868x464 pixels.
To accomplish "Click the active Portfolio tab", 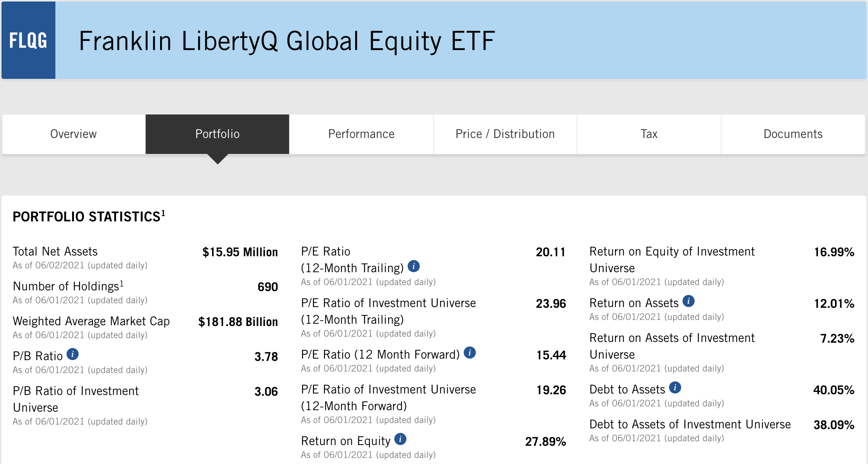I will [x=217, y=134].
